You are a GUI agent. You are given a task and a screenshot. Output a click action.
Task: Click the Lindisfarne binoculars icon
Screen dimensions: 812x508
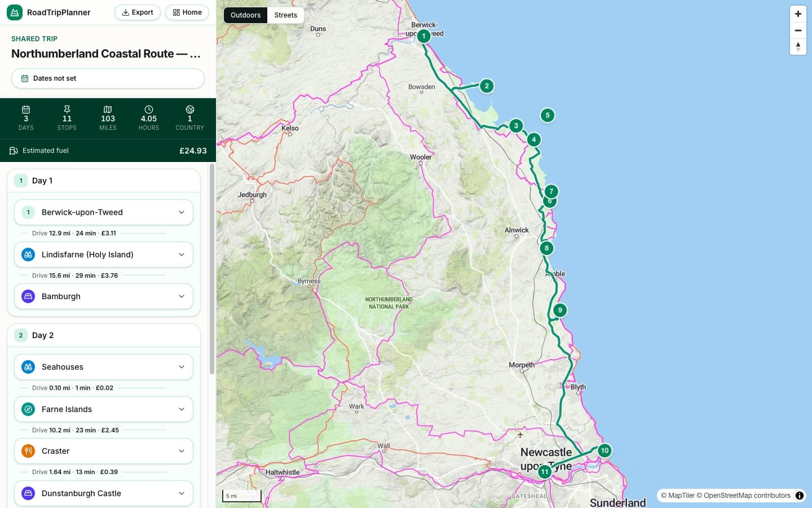[x=28, y=255]
